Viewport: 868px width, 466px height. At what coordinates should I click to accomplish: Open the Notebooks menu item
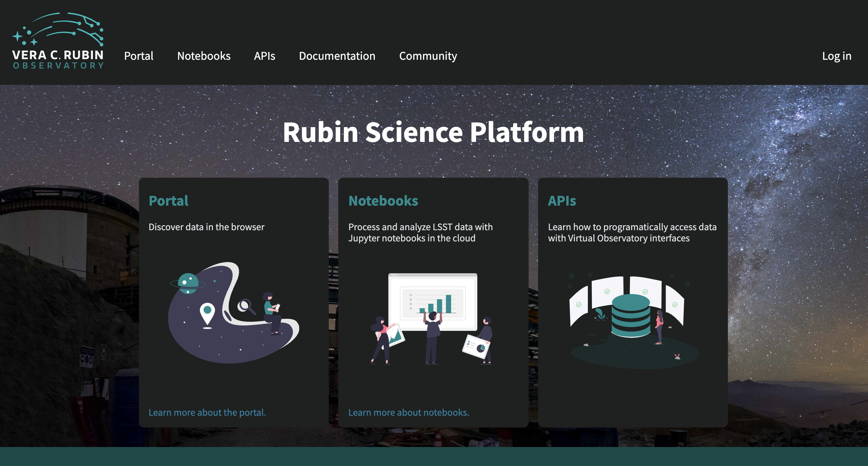point(203,56)
